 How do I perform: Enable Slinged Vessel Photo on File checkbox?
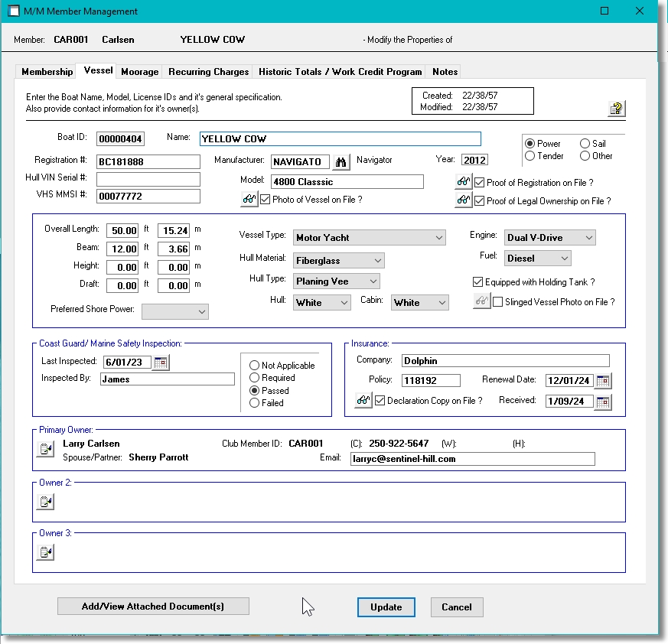pos(498,302)
